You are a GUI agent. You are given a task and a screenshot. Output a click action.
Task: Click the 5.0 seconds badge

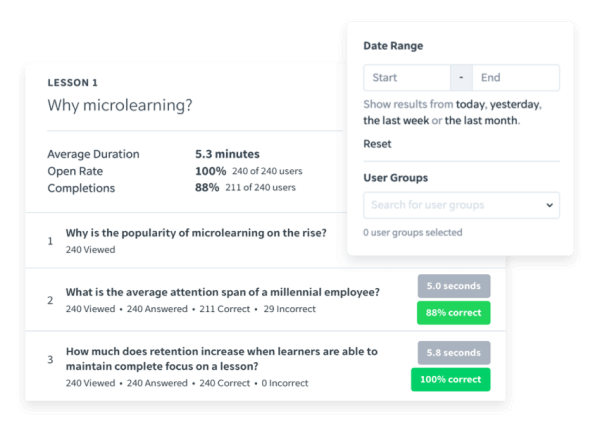click(454, 286)
